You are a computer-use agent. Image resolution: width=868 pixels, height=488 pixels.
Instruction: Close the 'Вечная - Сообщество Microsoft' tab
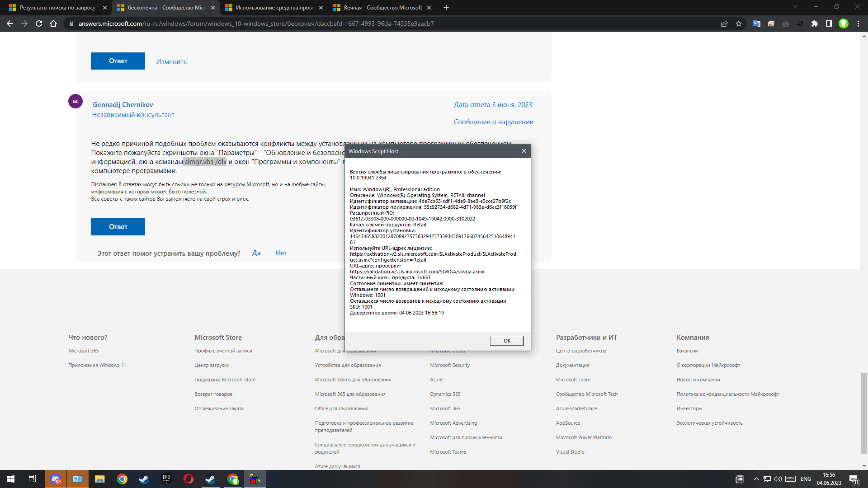click(429, 8)
